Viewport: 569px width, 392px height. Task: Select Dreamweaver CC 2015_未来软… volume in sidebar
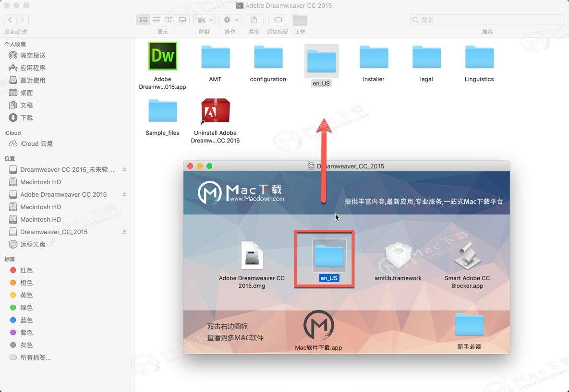tap(61, 169)
